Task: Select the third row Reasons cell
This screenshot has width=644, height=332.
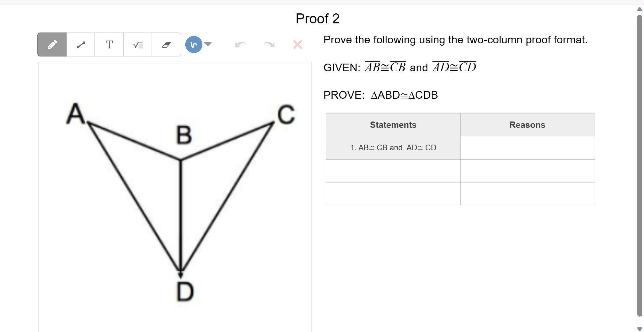Action: pos(527,194)
